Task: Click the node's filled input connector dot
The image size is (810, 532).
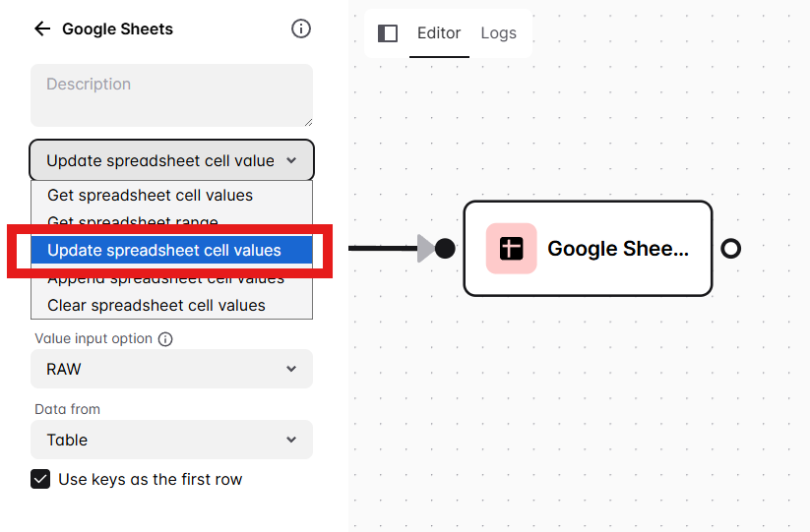Action: [x=445, y=248]
